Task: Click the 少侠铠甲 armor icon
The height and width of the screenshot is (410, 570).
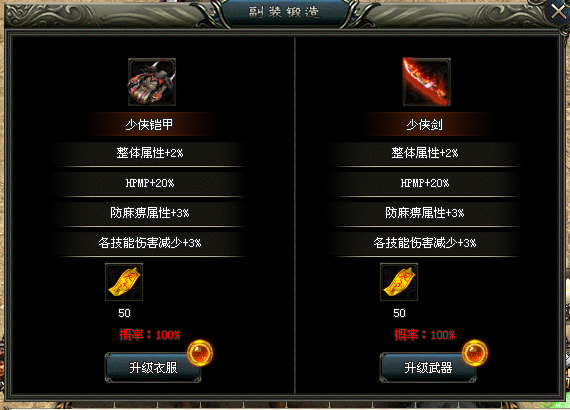Action: pyautogui.click(x=152, y=82)
